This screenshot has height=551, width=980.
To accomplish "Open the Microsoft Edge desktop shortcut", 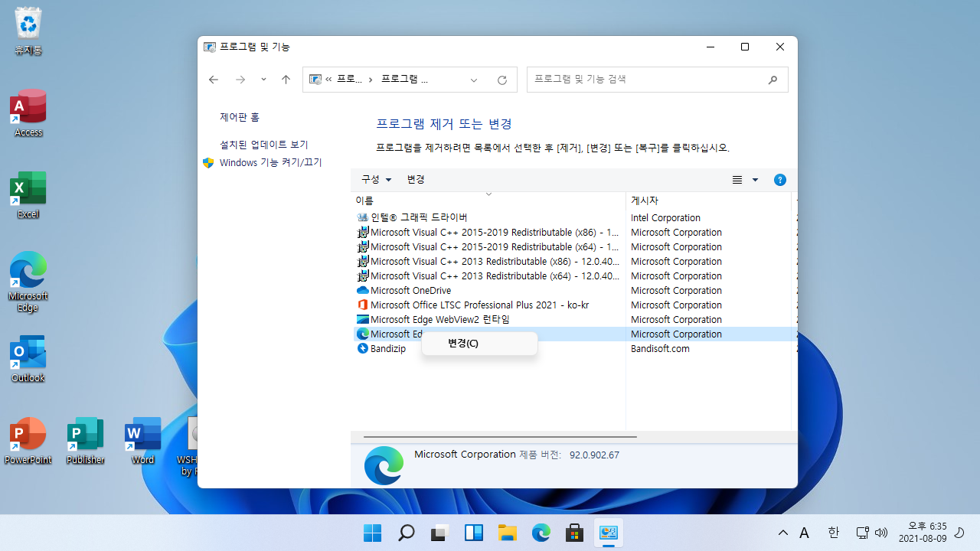I will click(x=28, y=282).
